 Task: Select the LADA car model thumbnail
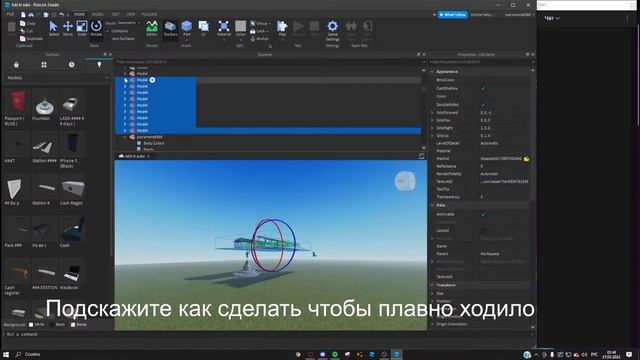72,102
